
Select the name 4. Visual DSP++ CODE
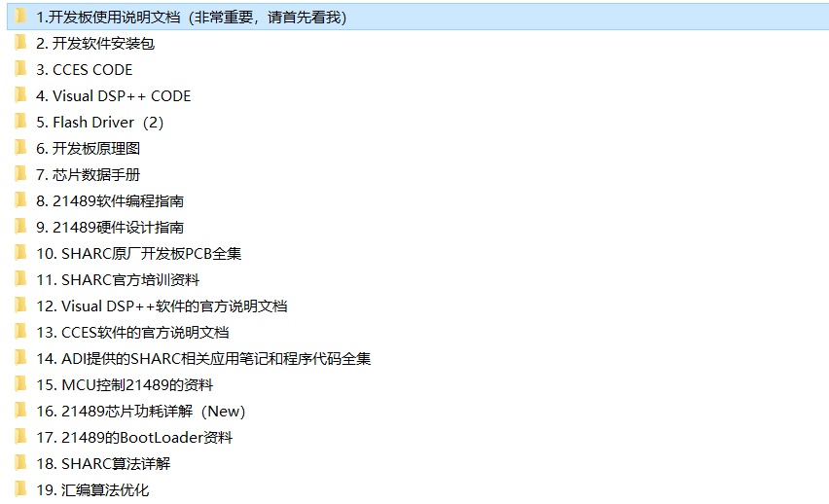click(x=113, y=95)
